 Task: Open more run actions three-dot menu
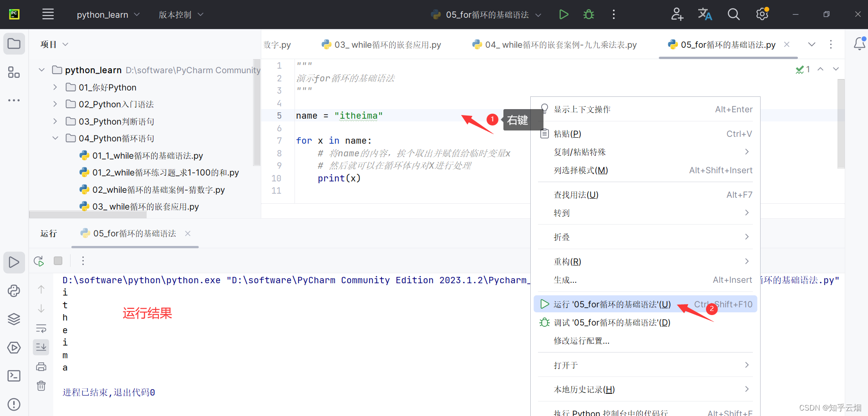point(614,15)
